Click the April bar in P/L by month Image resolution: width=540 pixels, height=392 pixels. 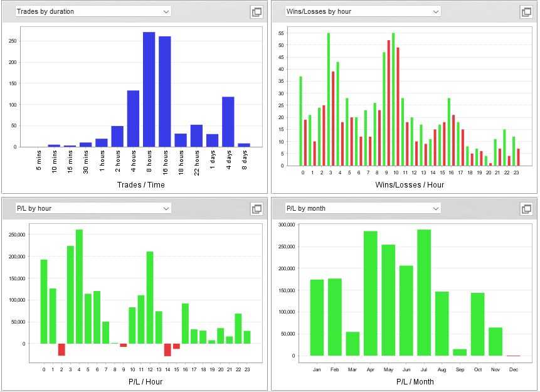coord(371,293)
